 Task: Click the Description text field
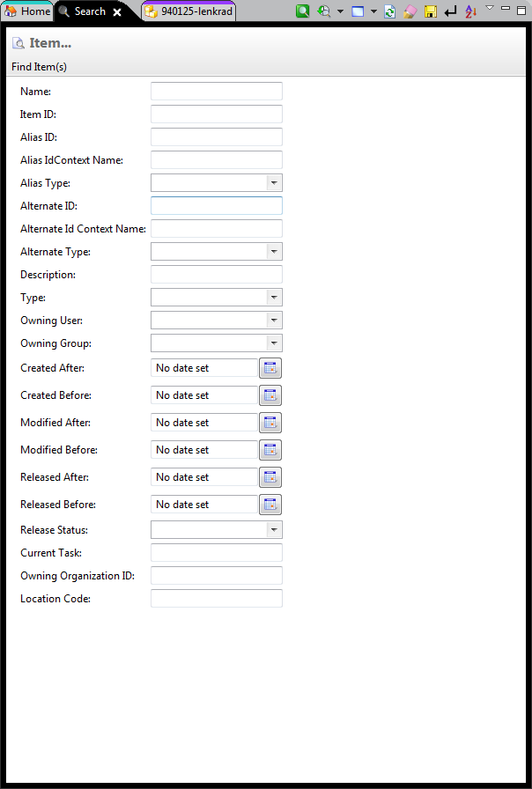pos(217,274)
